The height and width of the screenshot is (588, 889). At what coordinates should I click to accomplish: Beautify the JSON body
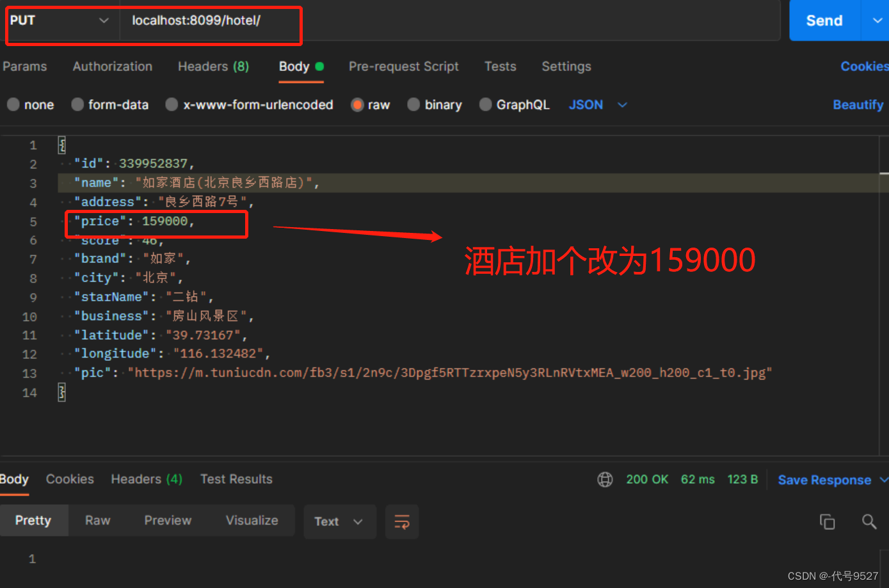858,105
